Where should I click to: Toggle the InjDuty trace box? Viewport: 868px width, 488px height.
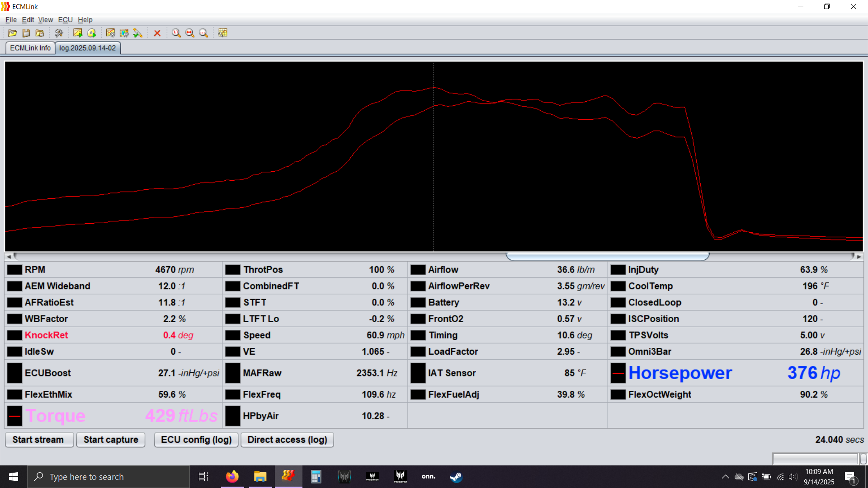pyautogui.click(x=618, y=270)
